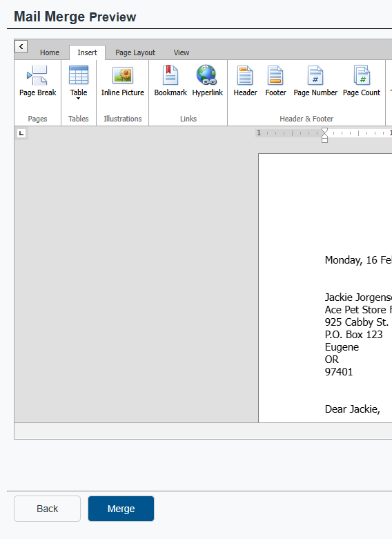Image resolution: width=392 pixels, height=539 pixels.
Task: Click the date line starting 'Monday, 16'
Action: (x=358, y=260)
